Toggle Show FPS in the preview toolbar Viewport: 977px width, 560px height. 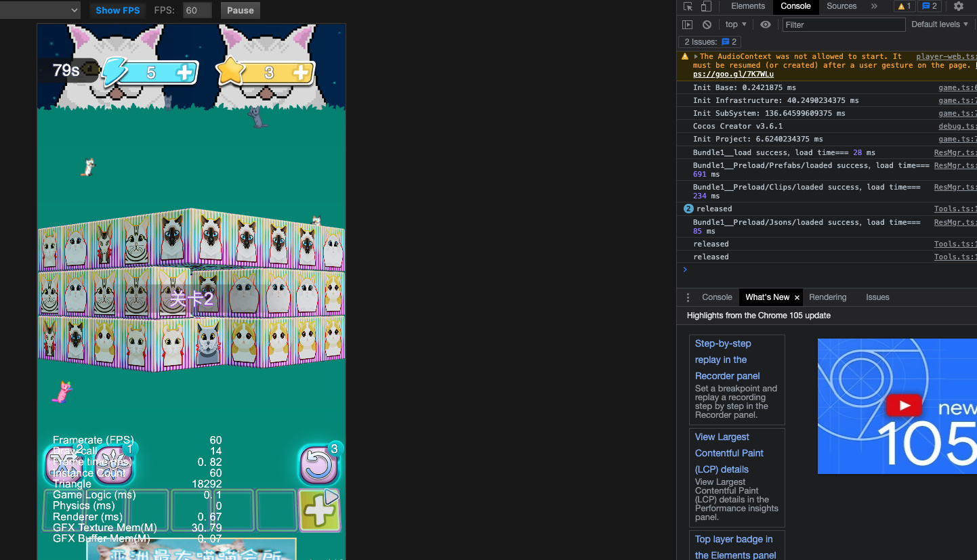click(118, 10)
